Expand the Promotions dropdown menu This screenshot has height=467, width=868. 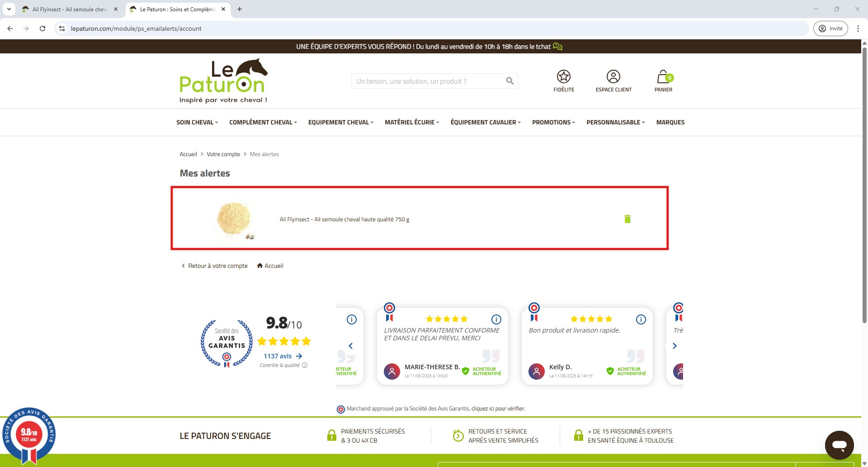click(x=553, y=122)
